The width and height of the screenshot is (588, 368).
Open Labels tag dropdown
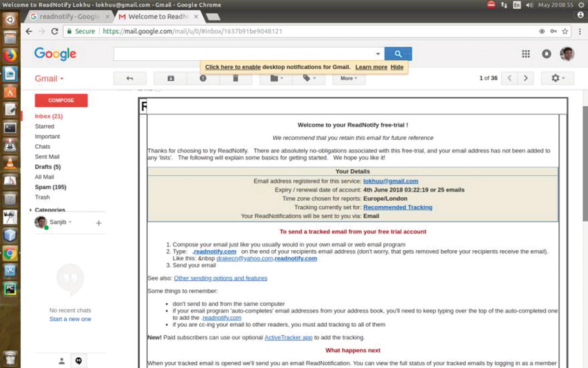[308, 78]
